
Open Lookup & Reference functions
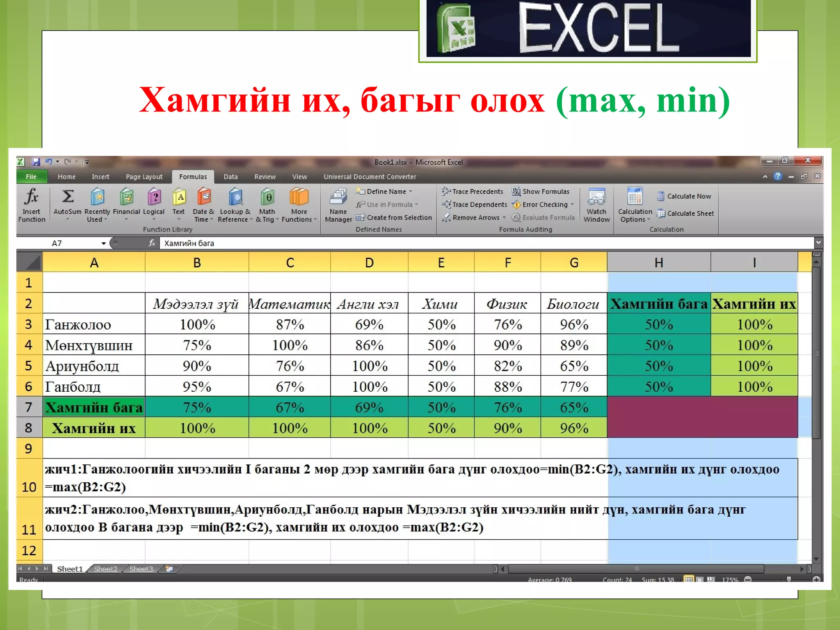click(x=235, y=205)
